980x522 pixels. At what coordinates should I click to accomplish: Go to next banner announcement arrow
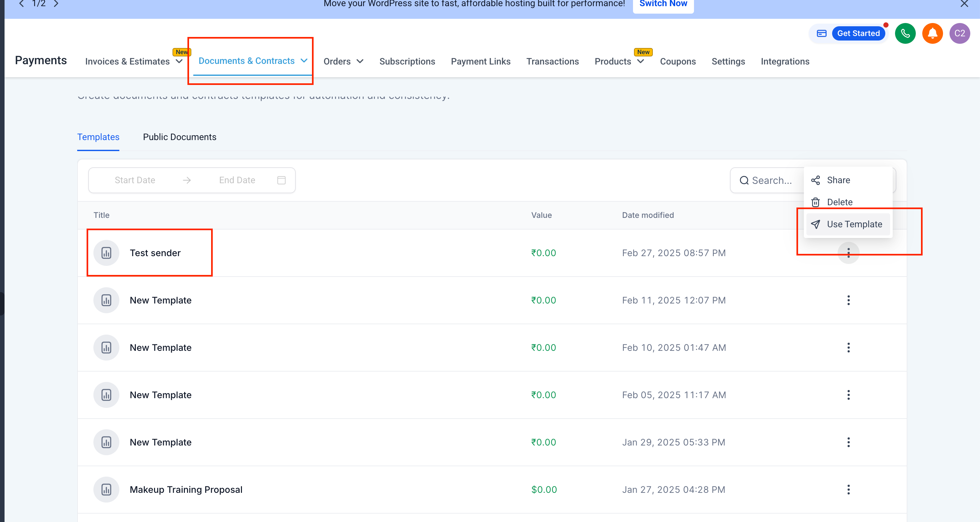56,4
